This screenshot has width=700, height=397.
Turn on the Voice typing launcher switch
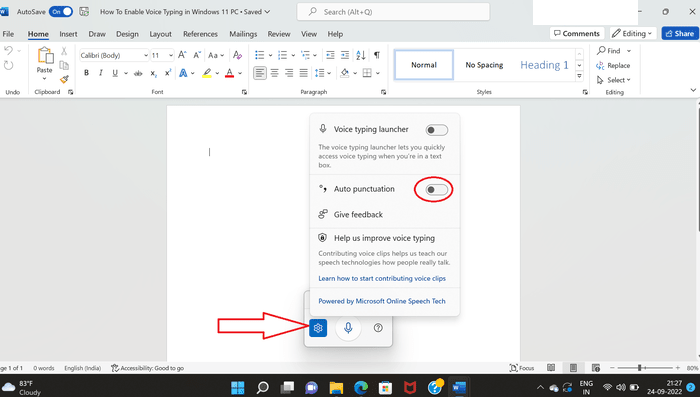(437, 130)
